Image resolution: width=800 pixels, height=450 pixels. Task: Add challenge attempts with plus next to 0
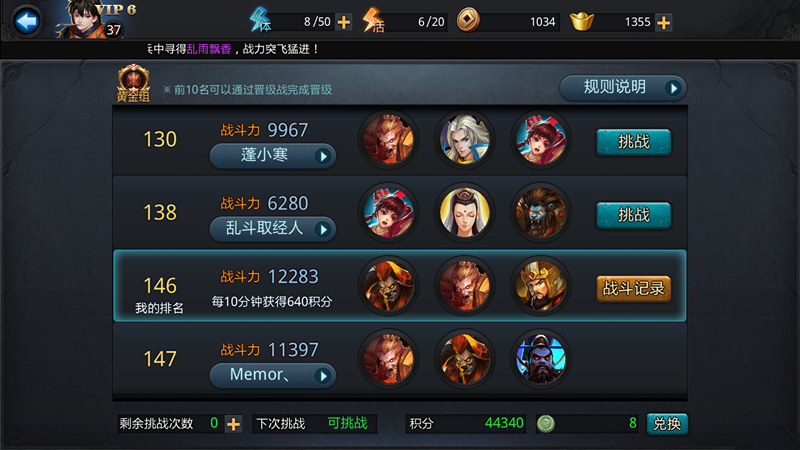(233, 424)
